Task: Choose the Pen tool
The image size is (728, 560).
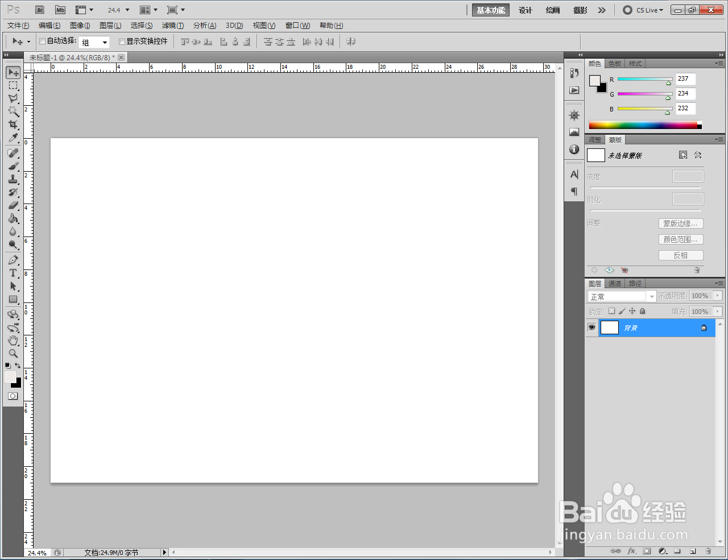Action: pyautogui.click(x=13, y=260)
